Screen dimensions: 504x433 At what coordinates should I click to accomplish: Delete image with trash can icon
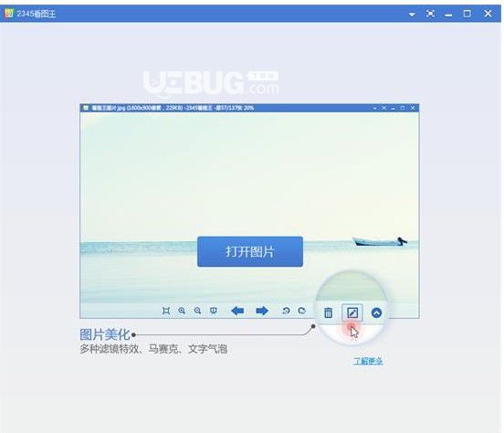click(328, 312)
